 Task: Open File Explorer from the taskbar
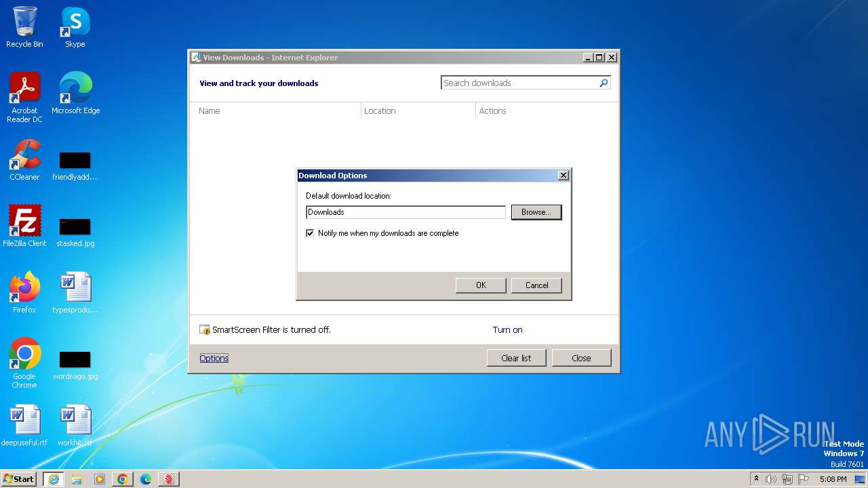[x=77, y=479]
